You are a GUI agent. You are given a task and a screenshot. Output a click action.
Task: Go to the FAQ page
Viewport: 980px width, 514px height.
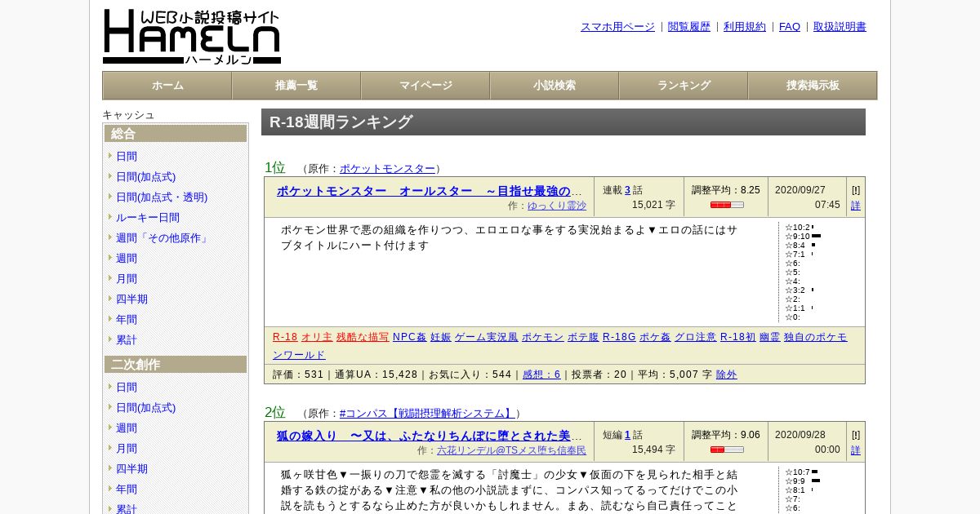(790, 26)
